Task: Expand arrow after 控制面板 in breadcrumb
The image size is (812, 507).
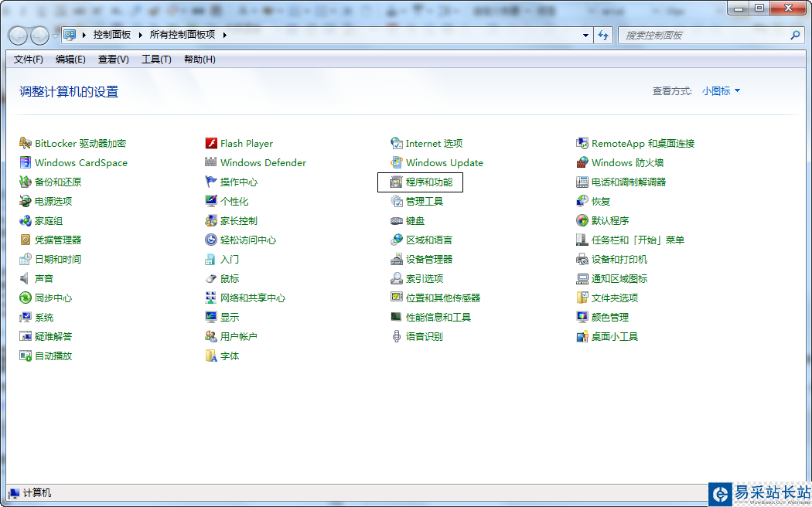Action: click(140, 35)
